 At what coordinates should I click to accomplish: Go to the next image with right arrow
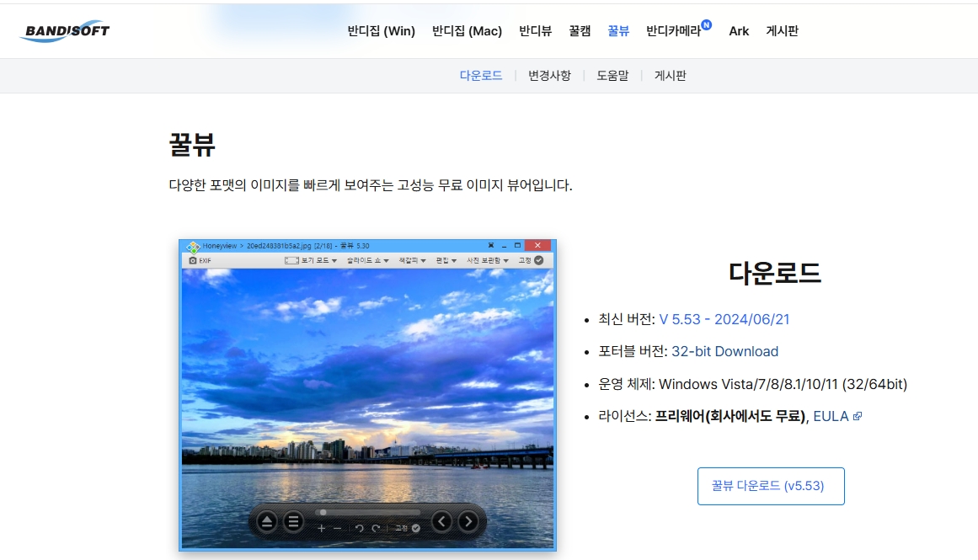pos(468,520)
